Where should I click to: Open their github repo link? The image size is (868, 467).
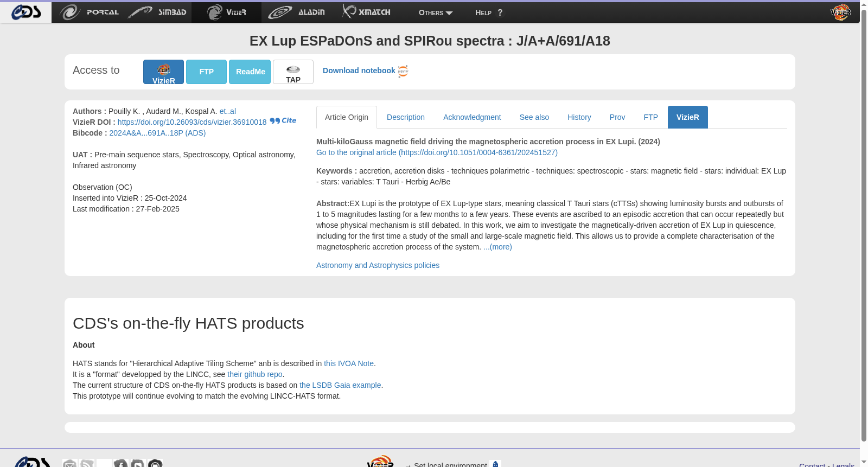click(255, 374)
